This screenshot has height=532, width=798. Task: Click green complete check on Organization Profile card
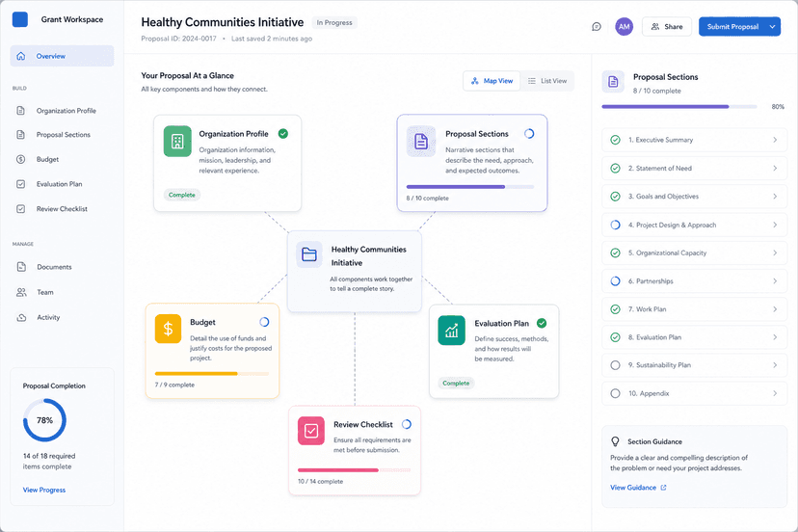click(x=283, y=133)
